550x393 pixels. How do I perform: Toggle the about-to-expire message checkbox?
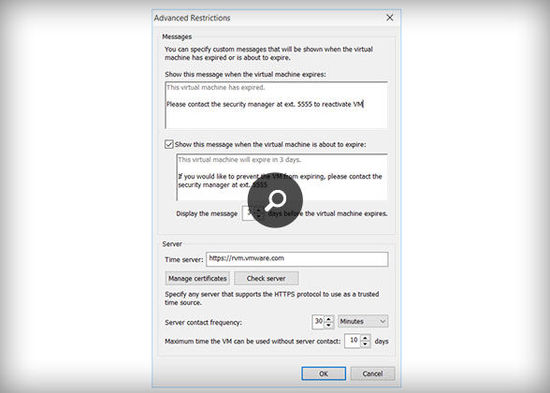pyautogui.click(x=169, y=144)
